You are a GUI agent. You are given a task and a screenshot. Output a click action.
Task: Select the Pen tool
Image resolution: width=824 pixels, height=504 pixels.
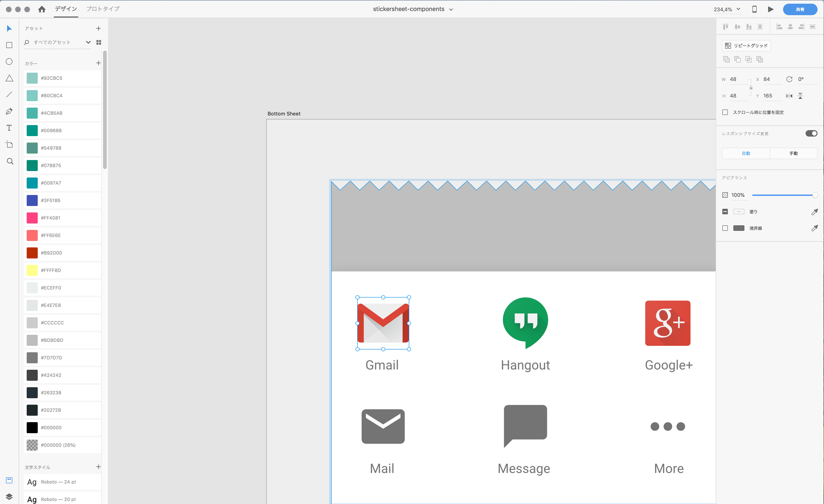(x=9, y=111)
